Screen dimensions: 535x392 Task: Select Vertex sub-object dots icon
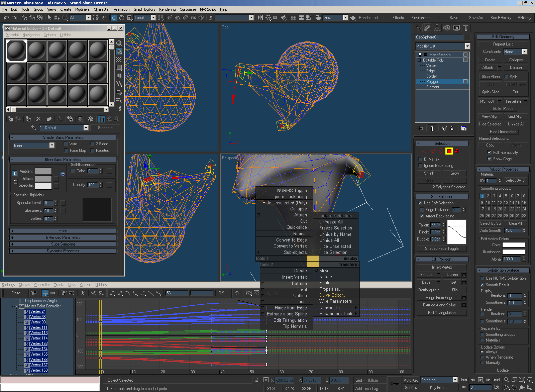point(425,151)
